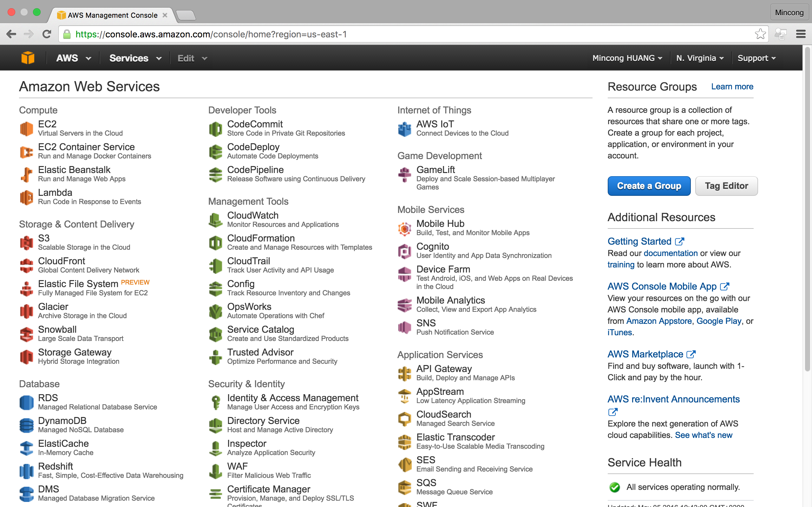Open the CloudWatch monitoring icon
Viewport: 812px width, 507px height.
coord(215,219)
